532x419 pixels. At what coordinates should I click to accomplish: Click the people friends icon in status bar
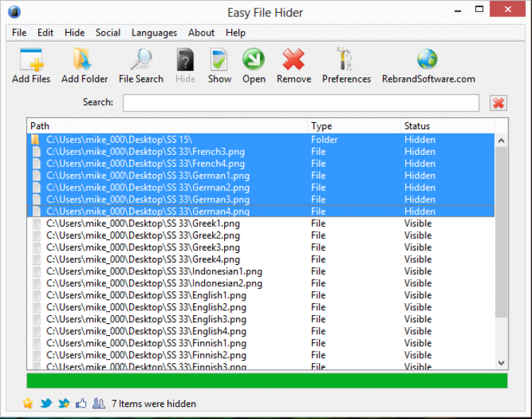[x=99, y=403]
